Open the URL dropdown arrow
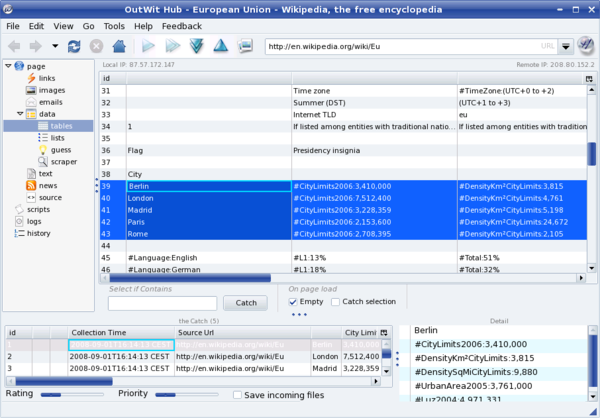600x418 pixels. (x=566, y=46)
